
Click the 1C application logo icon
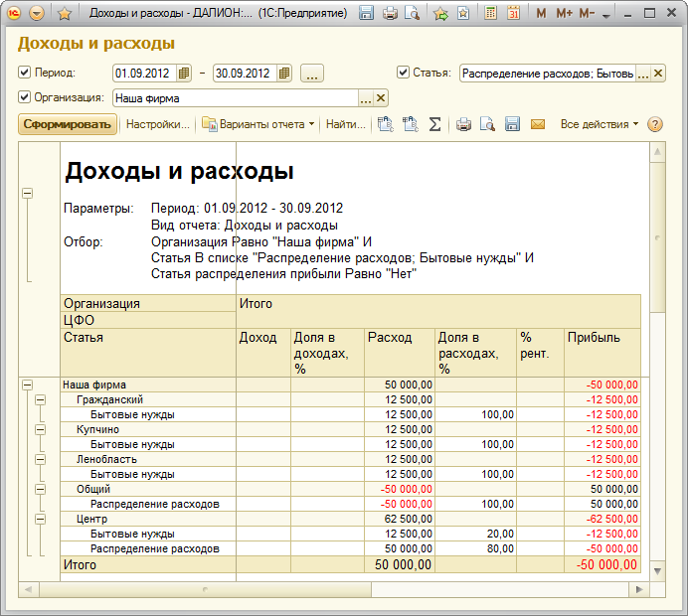point(14,13)
